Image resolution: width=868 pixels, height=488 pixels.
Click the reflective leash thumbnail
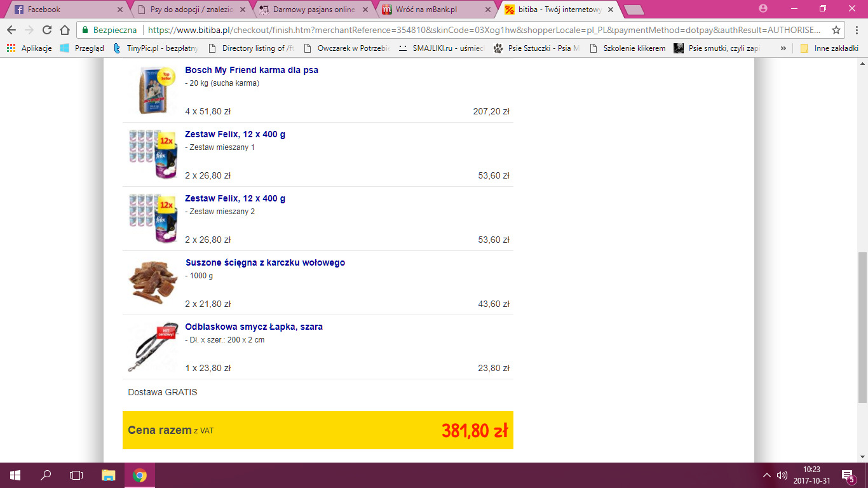pos(153,347)
